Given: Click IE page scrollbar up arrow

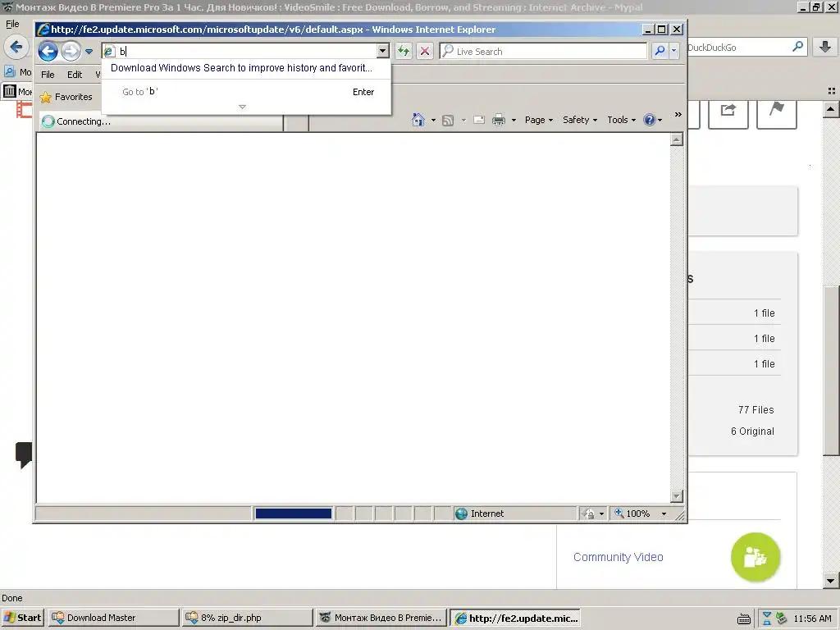Looking at the screenshot, I should (677, 139).
